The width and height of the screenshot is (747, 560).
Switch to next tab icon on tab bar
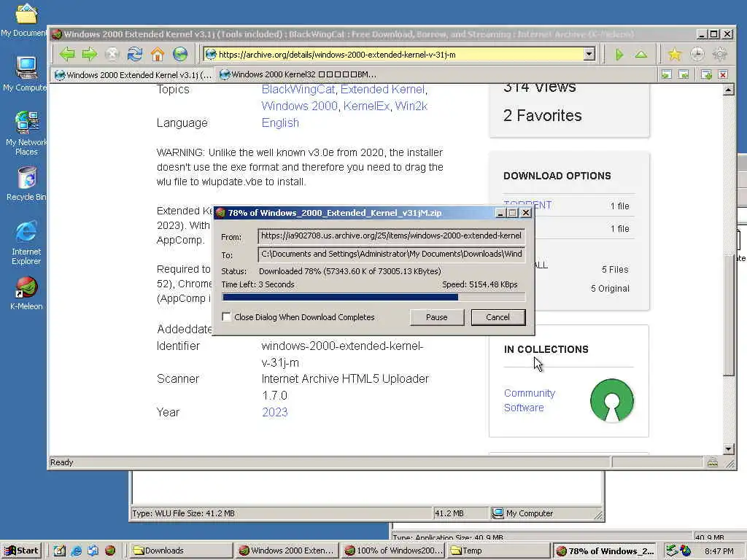pos(684,74)
